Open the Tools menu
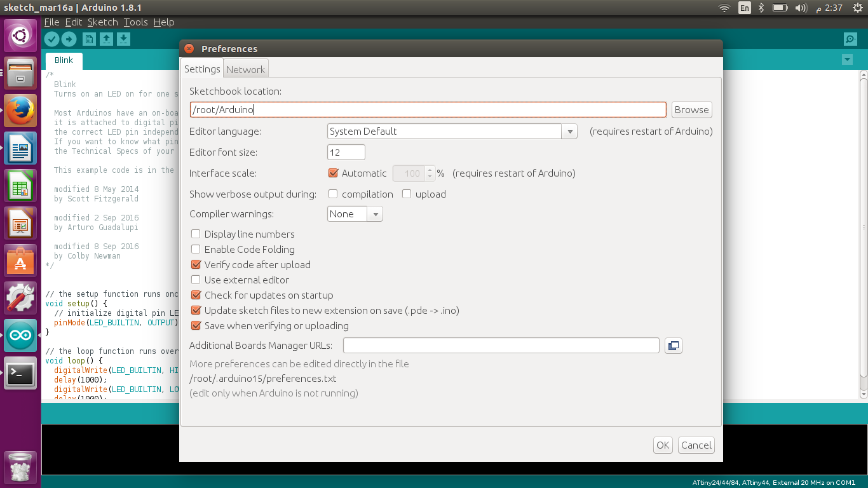 pyautogui.click(x=135, y=22)
